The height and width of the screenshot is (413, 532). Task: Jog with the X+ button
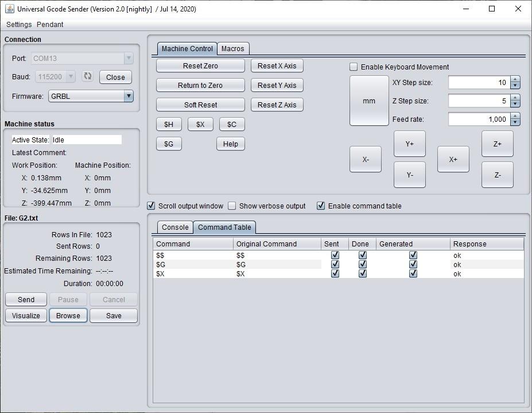(x=453, y=159)
